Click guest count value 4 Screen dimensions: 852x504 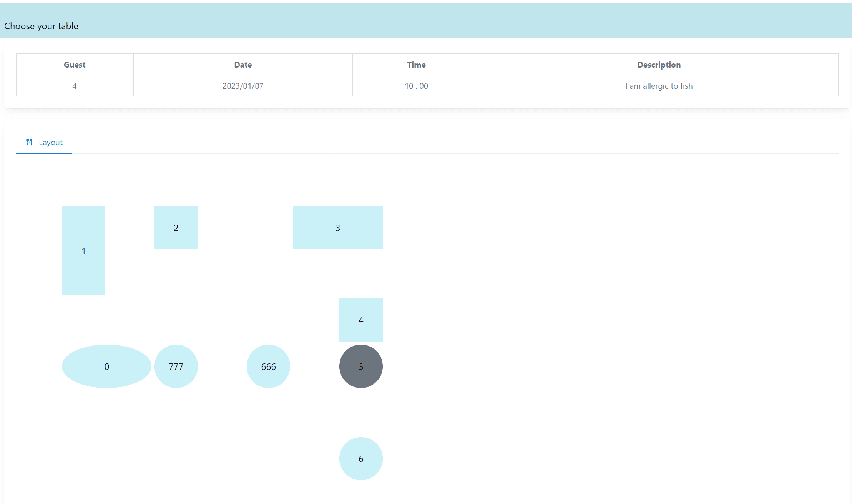[x=75, y=86]
